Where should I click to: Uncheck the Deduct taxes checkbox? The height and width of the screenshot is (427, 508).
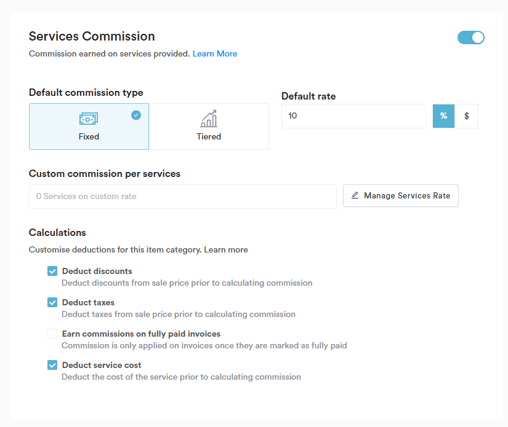tap(52, 302)
